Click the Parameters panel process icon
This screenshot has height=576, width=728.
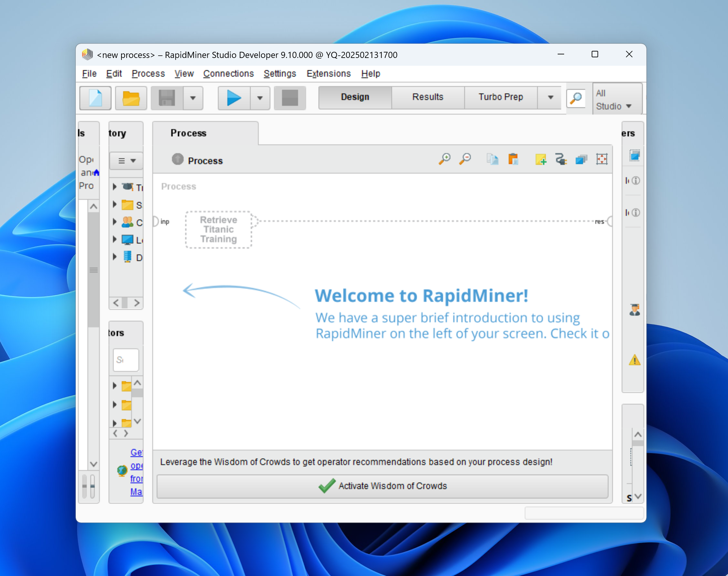click(x=634, y=155)
